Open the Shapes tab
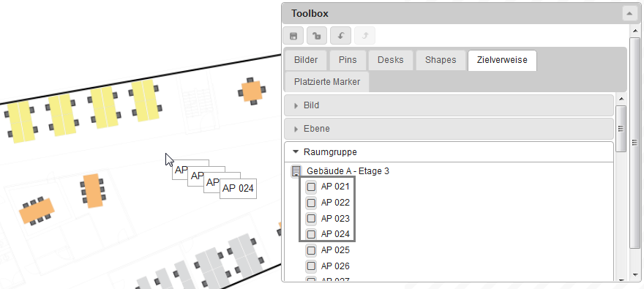Image resolution: width=644 pixels, height=289 pixels. point(441,60)
